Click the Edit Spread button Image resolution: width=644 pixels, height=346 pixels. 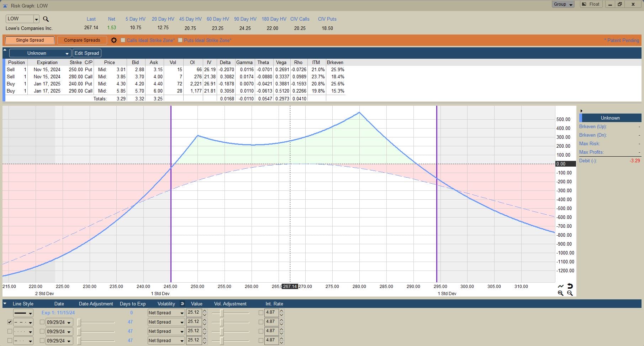coord(87,53)
